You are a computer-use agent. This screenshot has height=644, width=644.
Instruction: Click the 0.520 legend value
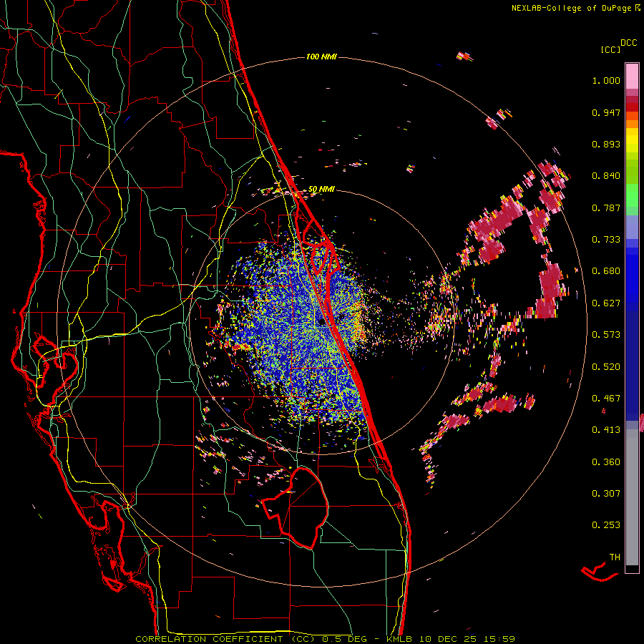(x=606, y=367)
